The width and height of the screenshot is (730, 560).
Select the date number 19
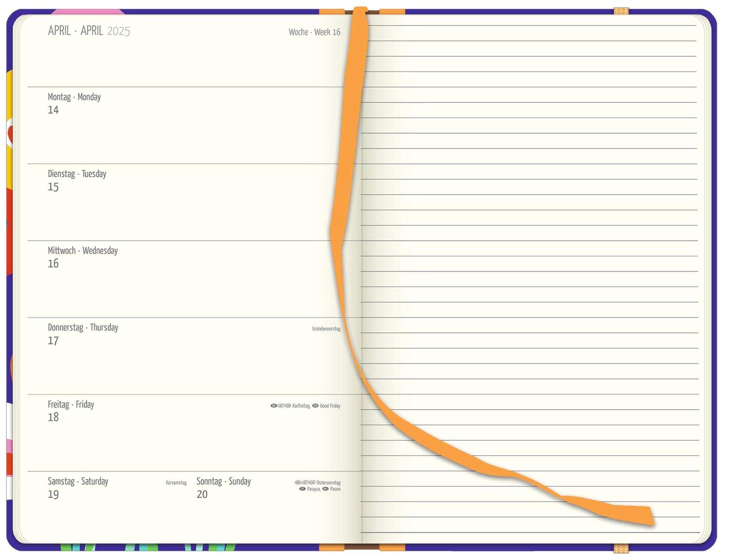click(x=53, y=494)
